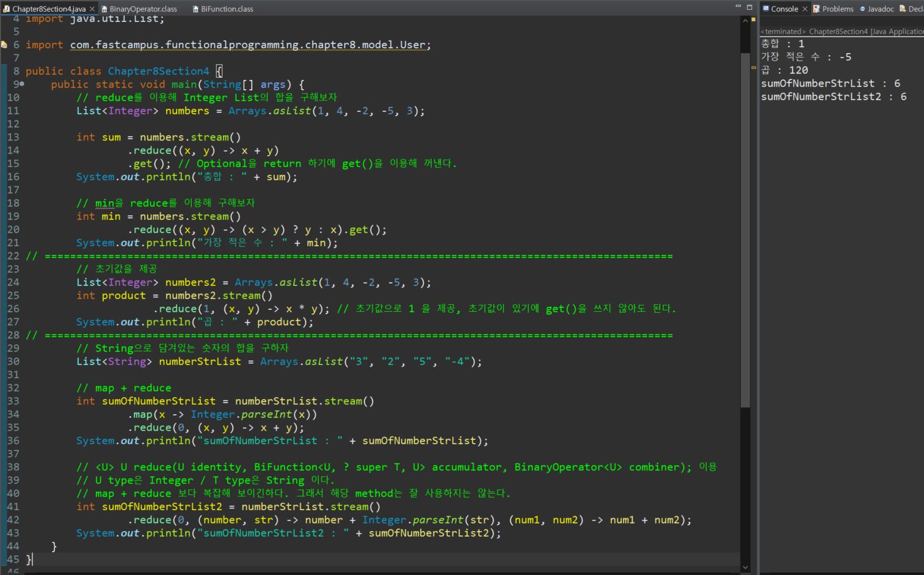924x575 pixels.
Task: Click the Declaration view icon
Action: coord(903,9)
